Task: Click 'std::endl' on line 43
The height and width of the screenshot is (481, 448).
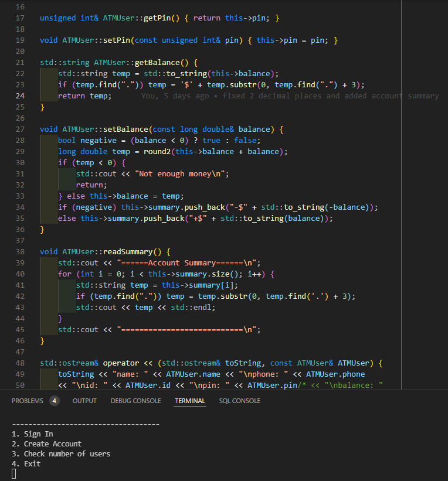Action: tap(191, 308)
